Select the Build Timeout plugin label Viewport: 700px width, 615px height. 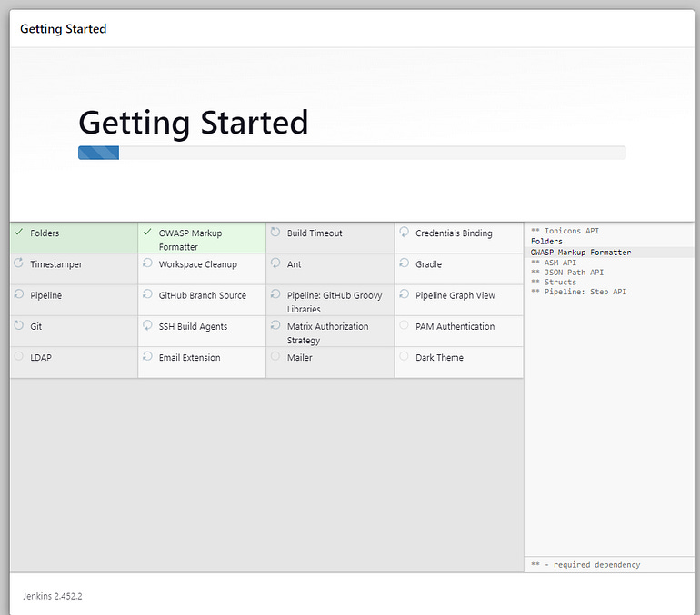315,233
